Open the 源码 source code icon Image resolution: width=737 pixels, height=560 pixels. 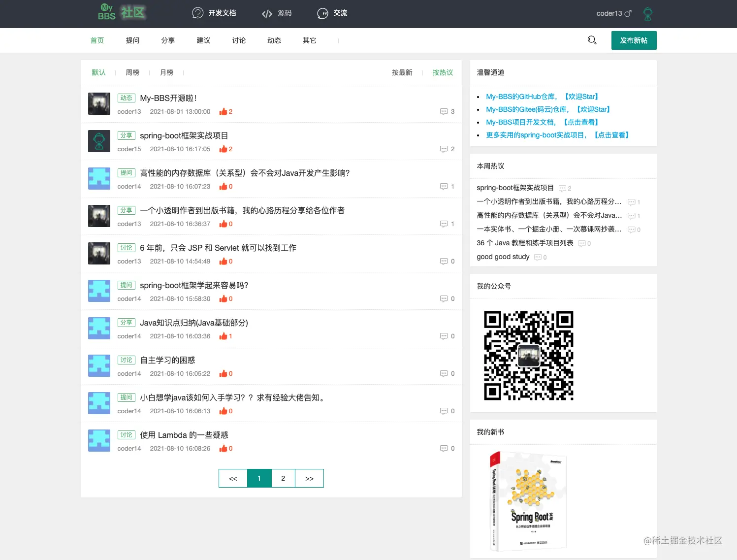[x=267, y=13]
